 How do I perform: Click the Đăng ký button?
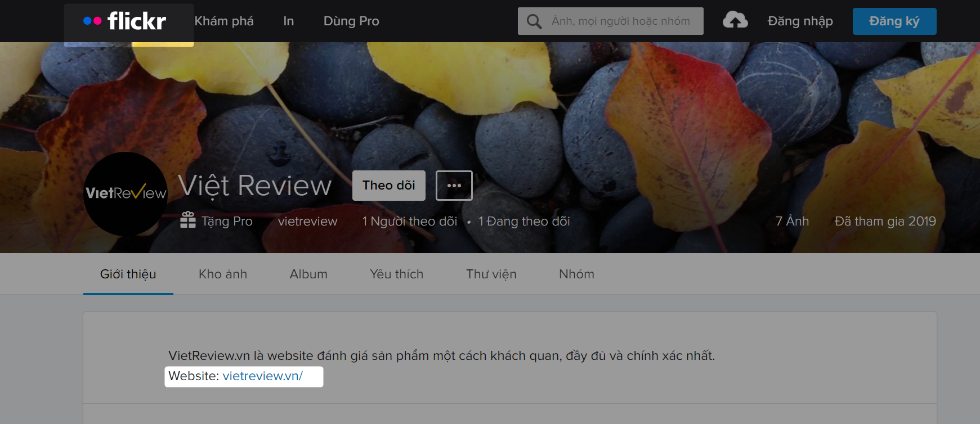tap(894, 21)
